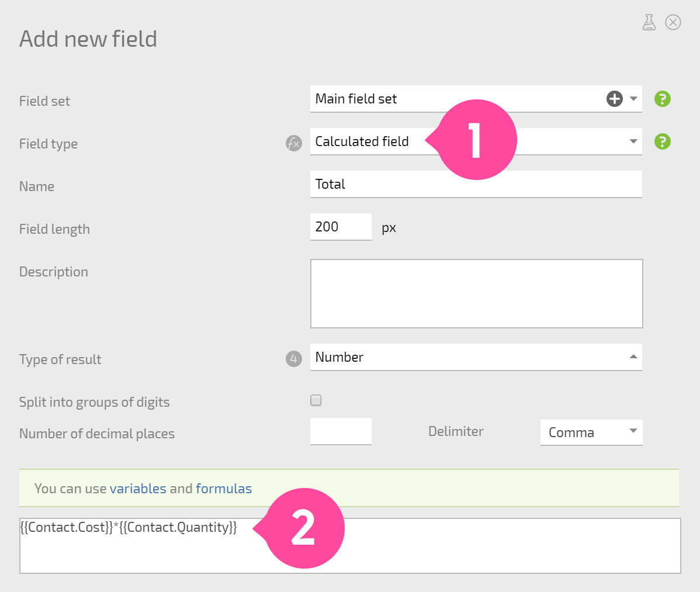700x592 pixels.
Task: Click into the Description text area
Action: point(476,294)
